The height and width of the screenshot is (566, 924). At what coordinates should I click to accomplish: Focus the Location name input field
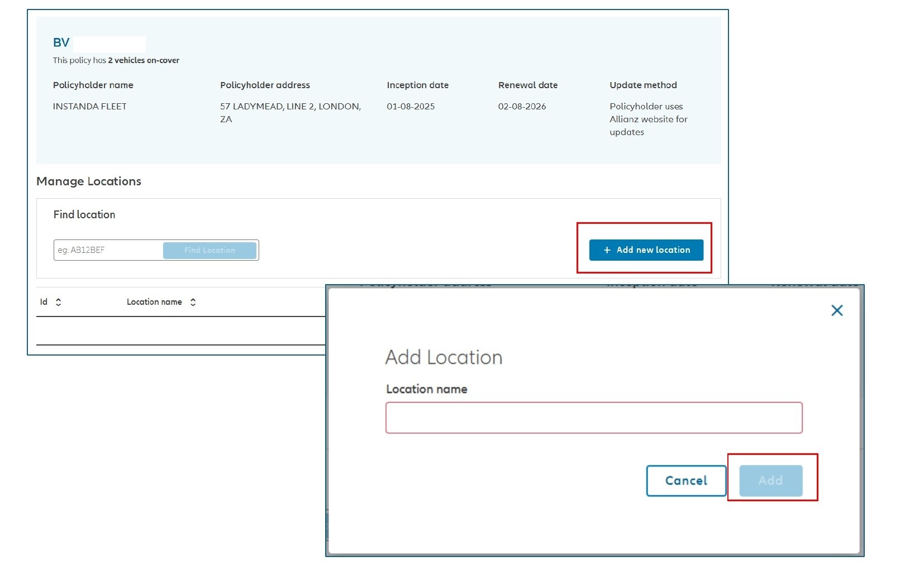594,418
